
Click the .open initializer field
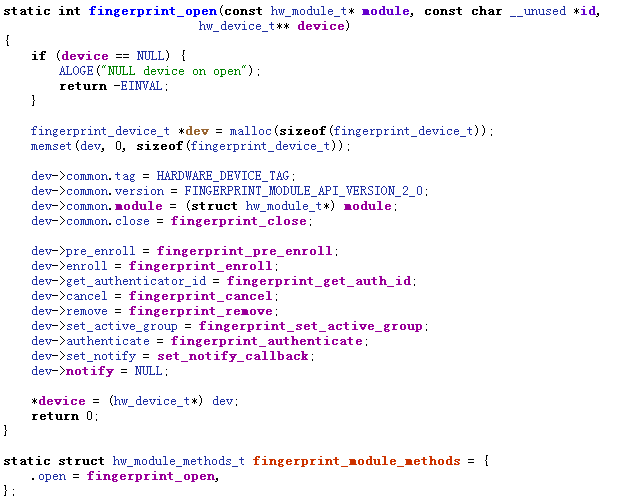(x=48, y=476)
